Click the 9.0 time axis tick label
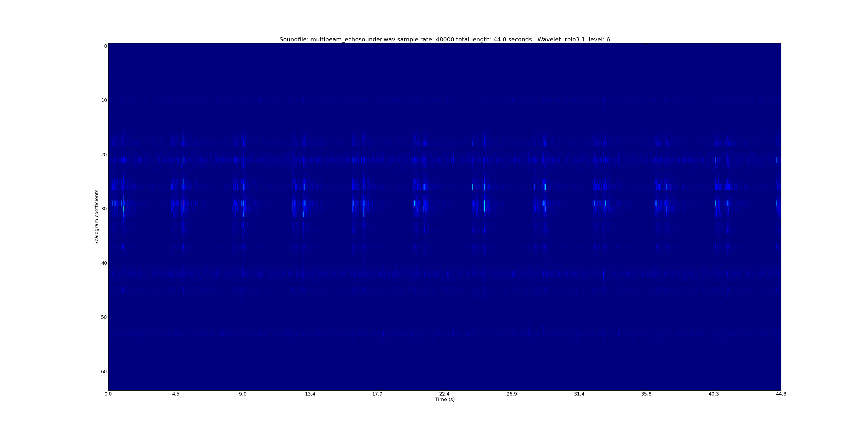Screen dimensions: 868x434 tap(243, 394)
